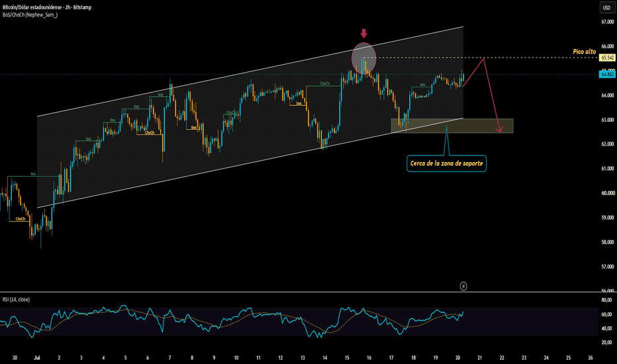Click the 64.862 current price label
This screenshot has height=364, width=617.
click(x=607, y=74)
